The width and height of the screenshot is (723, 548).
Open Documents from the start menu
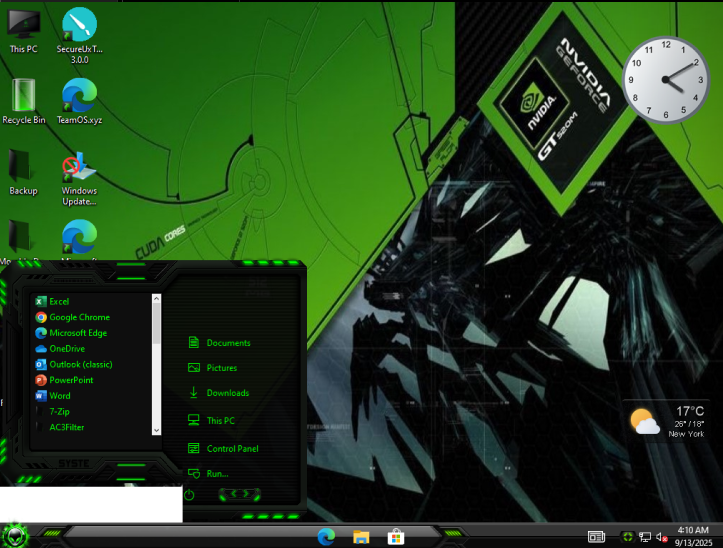[x=219, y=343]
